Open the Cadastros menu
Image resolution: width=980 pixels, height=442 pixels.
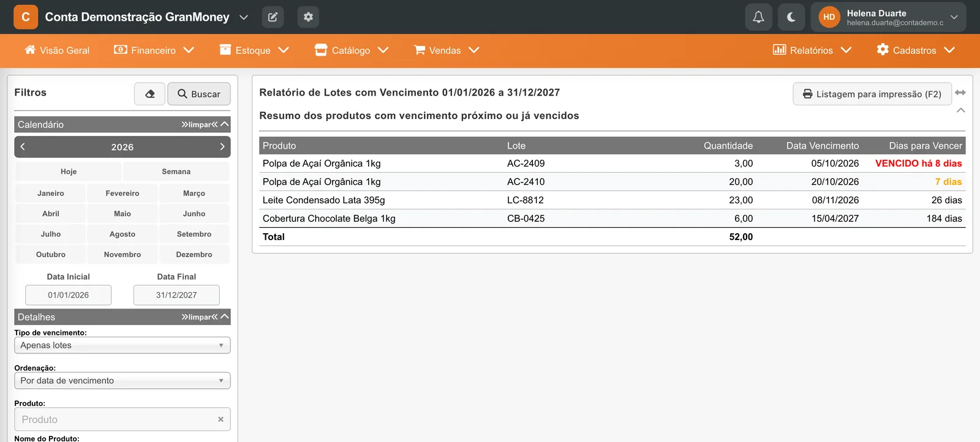[916, 50]
